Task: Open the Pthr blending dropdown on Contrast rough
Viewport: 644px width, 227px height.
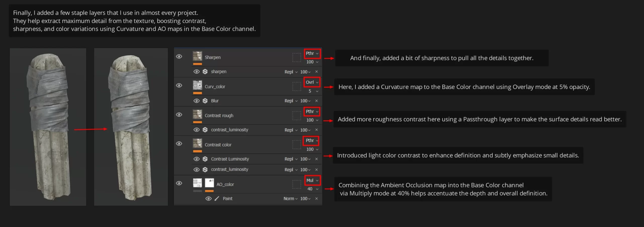Action: [x=312, y=111]
